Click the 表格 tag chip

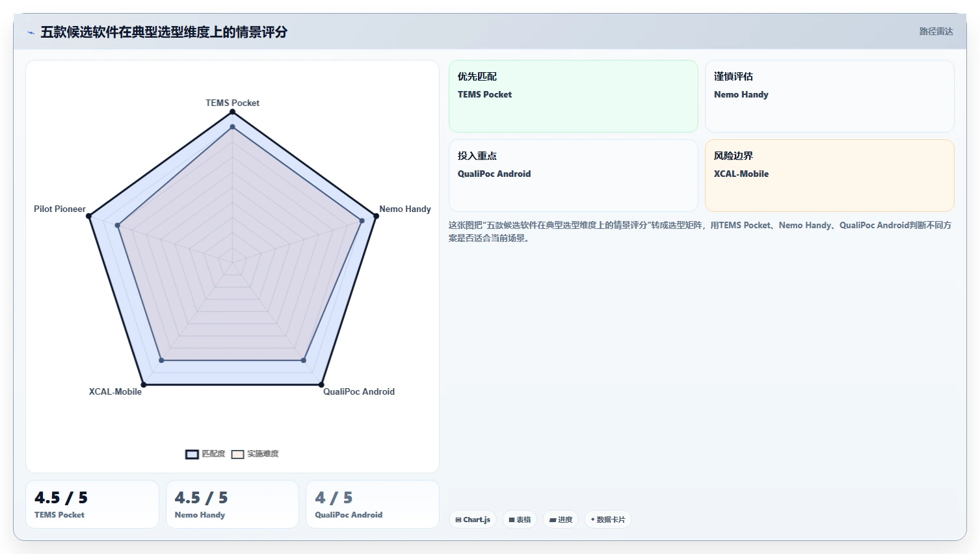point(520,520)
